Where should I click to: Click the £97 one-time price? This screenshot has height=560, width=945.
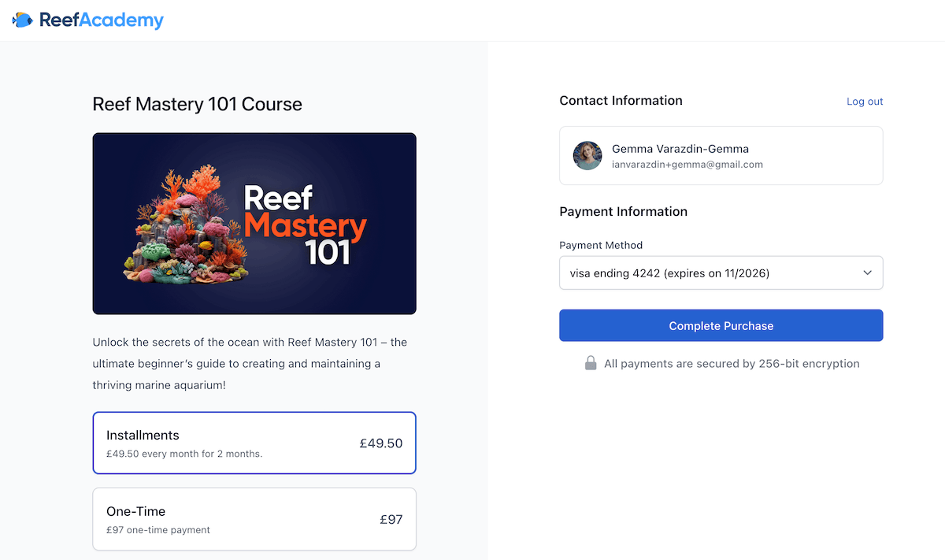click(391, 520)
